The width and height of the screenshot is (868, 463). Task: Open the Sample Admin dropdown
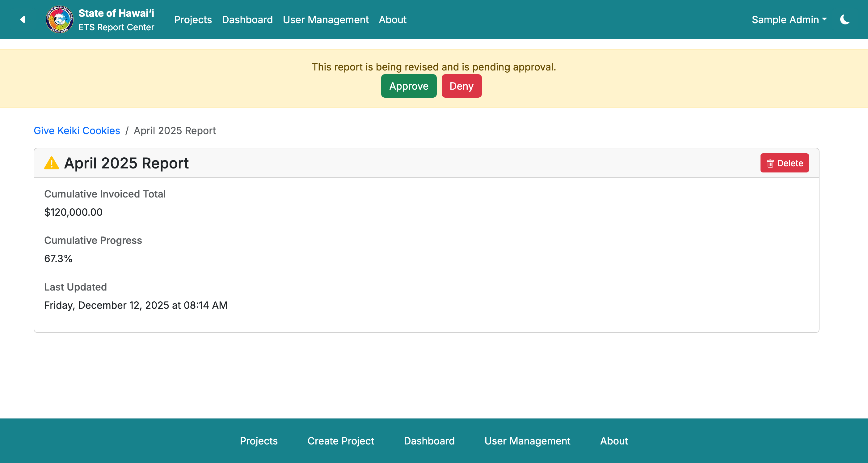click(x=789, y=19)
